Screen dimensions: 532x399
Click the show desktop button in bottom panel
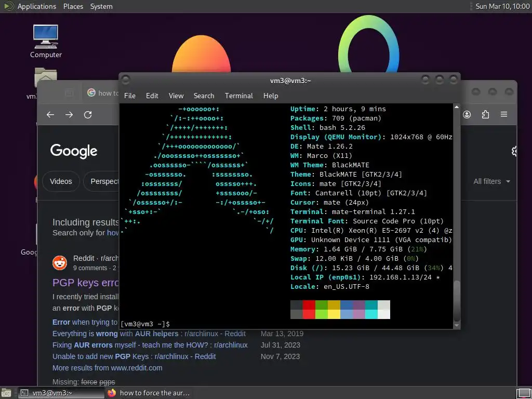coord(6,393)
